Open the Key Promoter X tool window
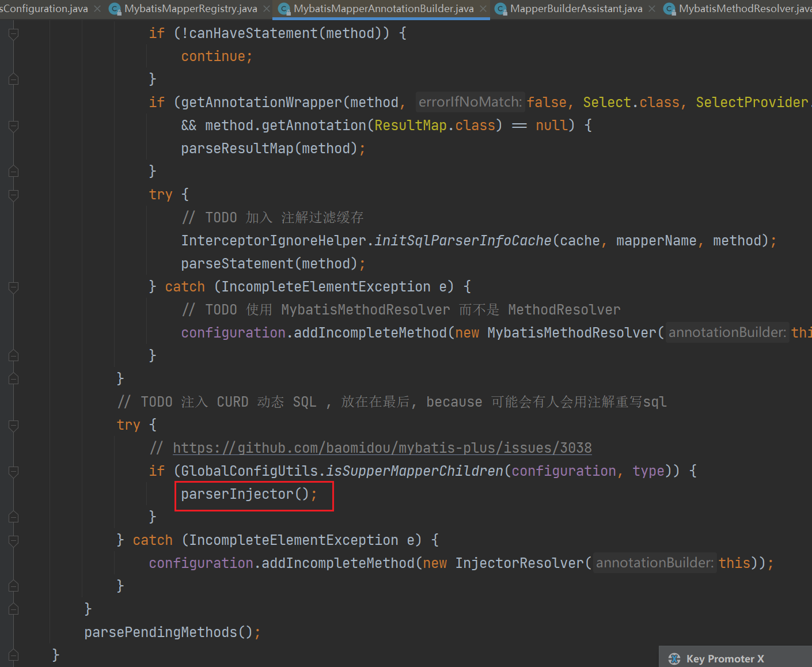812x667 pixels. (x=724, y=659)
